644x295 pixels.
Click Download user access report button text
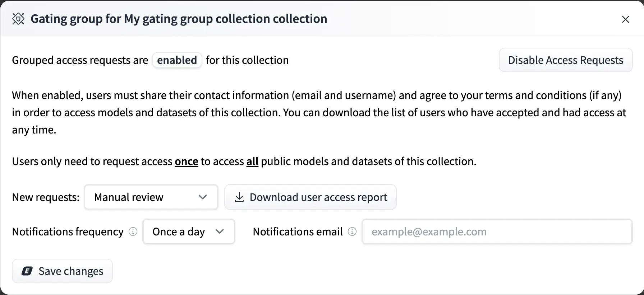pos(318,197)
